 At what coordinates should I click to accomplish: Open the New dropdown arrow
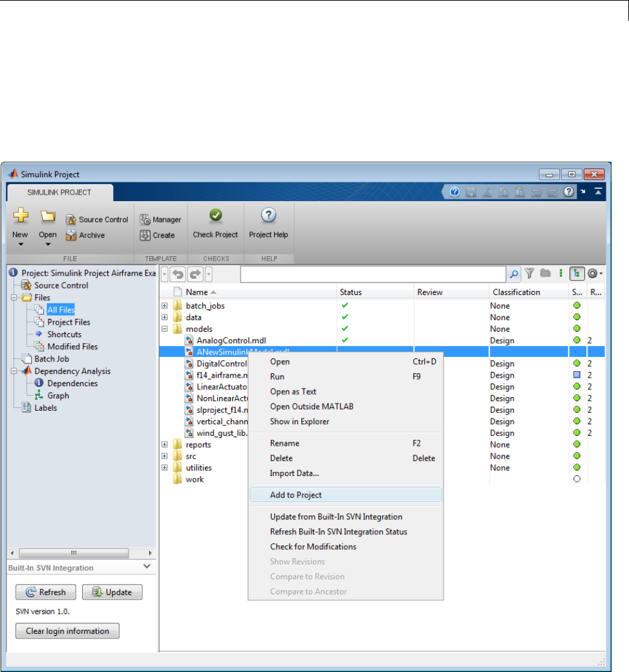pyautogui.click(x=21, y=244)
